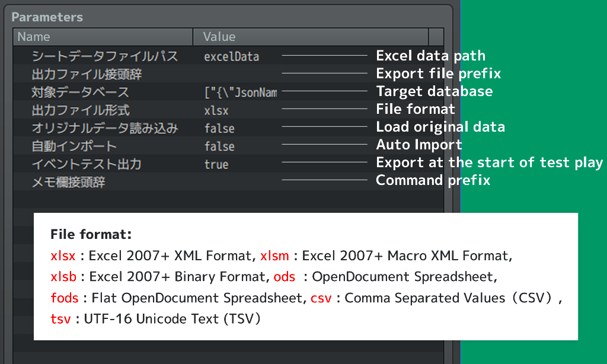The image size is (607, 364).
Task: Select the メモ欄接頭辞 parameter name
Action: pyautogui.click(x=68, y=182)
